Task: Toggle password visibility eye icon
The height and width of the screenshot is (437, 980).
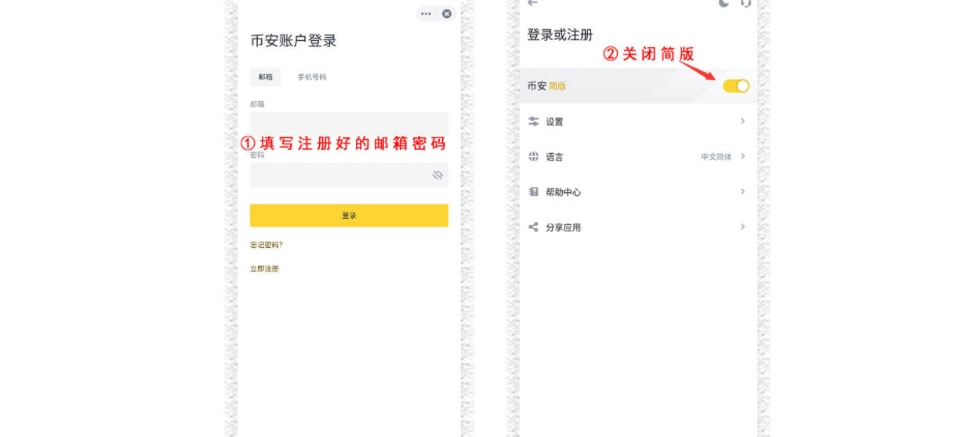Action: click(437, 175)
